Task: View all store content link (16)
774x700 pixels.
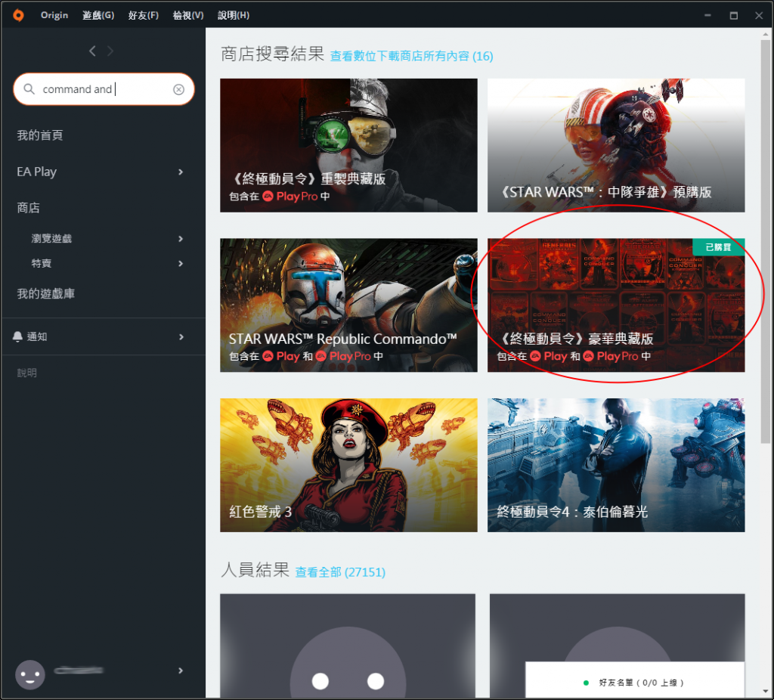Action: (411, 56)
